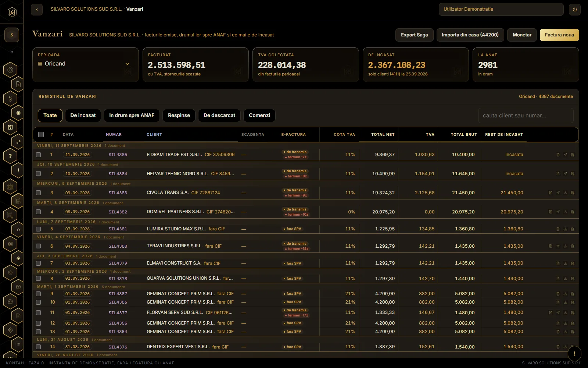Click the 'Factura noua' button
The width and height of the screenshot is (588, 368).
[x=559, y=35]
